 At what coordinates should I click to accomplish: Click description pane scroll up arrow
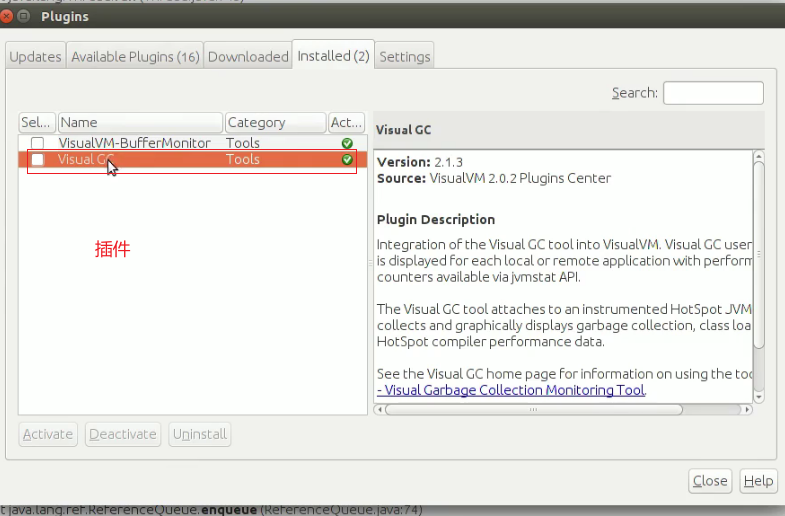tap(759, 157)
